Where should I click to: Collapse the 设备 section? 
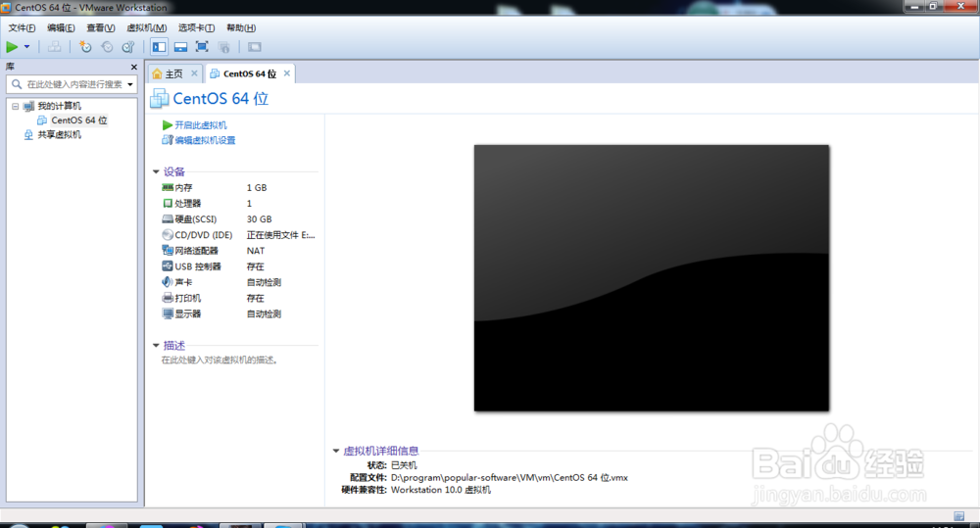pyautogui.click(x=156, y=171)
